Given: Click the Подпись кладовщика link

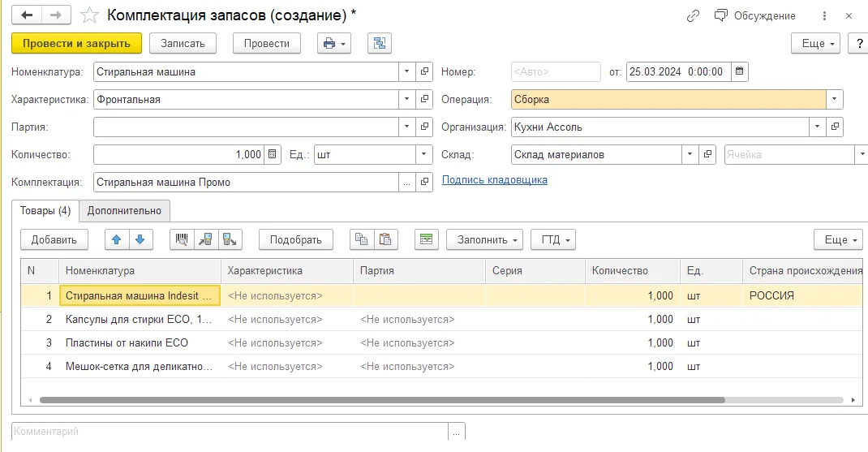Looking at the screenshot, I should (x=494, y=180).
